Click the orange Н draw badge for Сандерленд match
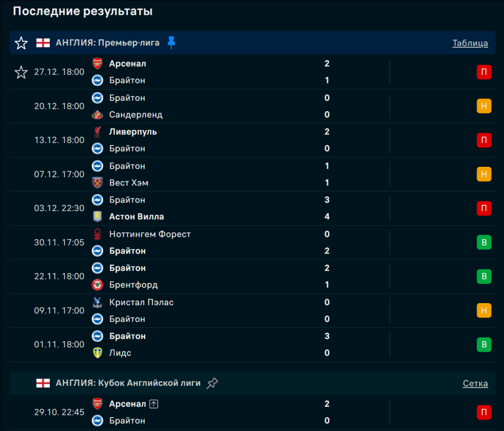Viewport: 504px width, 431px height. 484,106
